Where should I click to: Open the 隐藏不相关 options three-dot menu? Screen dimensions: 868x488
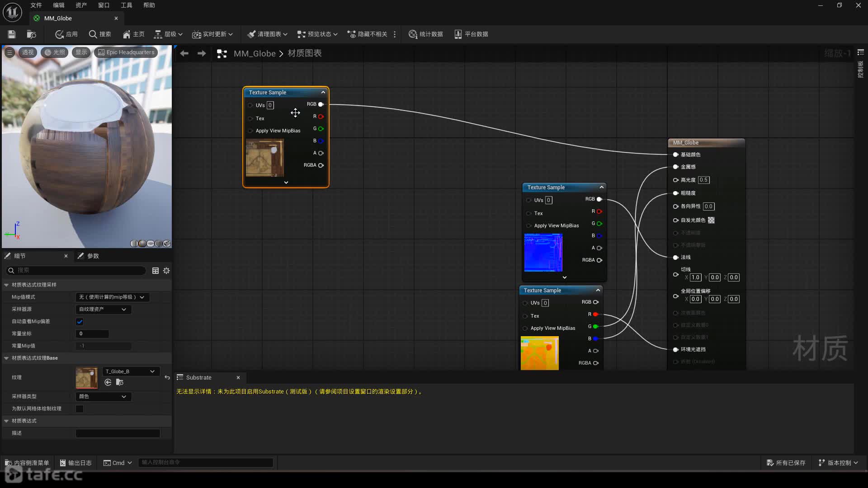click(x=395, y=34)
